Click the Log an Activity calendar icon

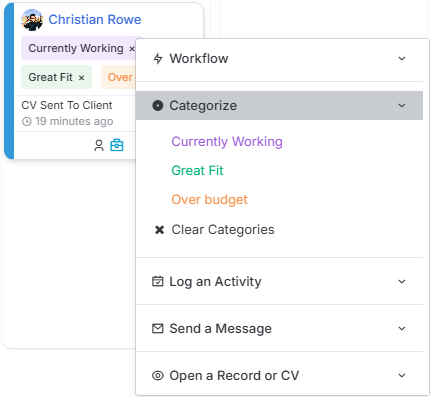pyautogui.click(x=158, y=281)
